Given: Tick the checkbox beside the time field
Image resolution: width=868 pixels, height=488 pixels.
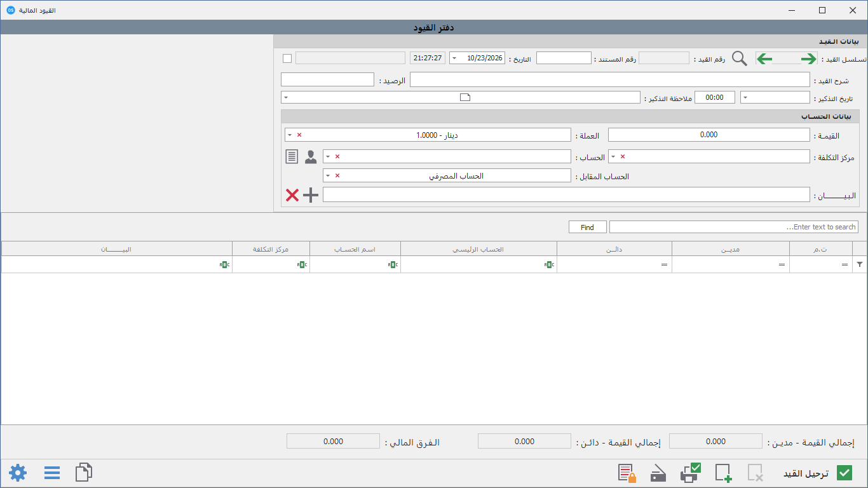Looking at the screenshot, I should 287,58.
